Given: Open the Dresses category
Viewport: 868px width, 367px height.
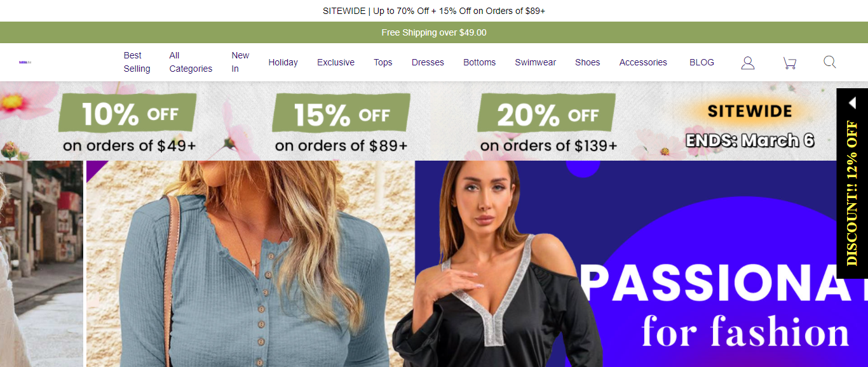Looking at the screenshot, I should coord(428,62).
